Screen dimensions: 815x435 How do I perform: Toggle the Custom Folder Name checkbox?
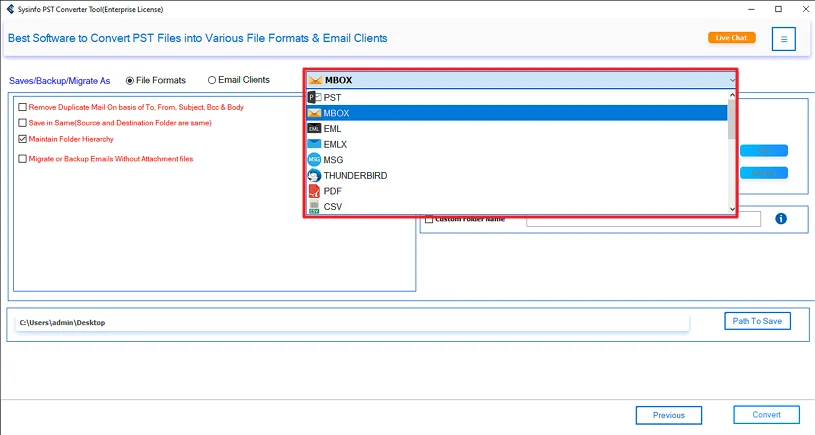429,219
